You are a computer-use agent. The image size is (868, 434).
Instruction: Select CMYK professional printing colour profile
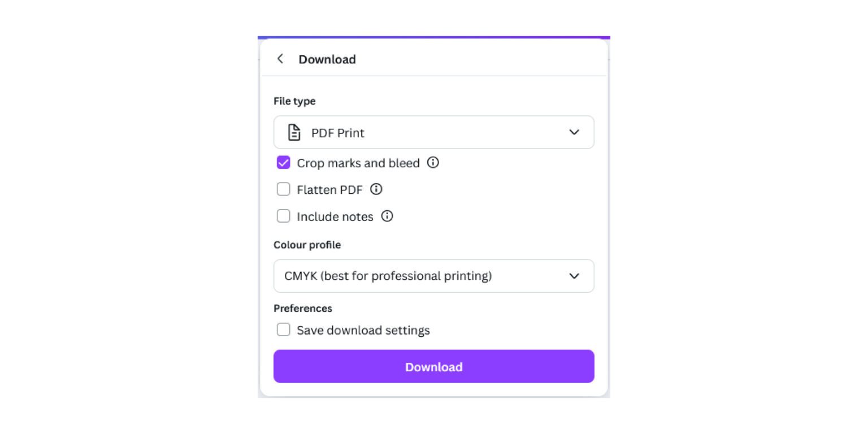pos(433,276)
